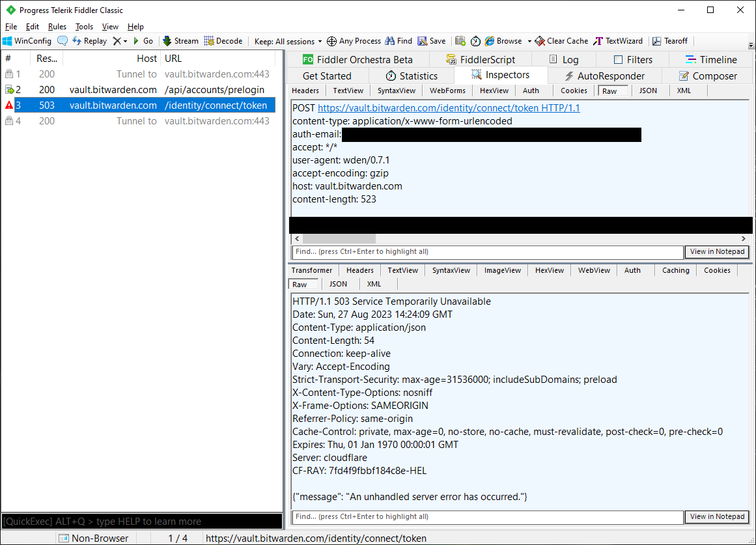Replay the selected session

click(90, 41)
